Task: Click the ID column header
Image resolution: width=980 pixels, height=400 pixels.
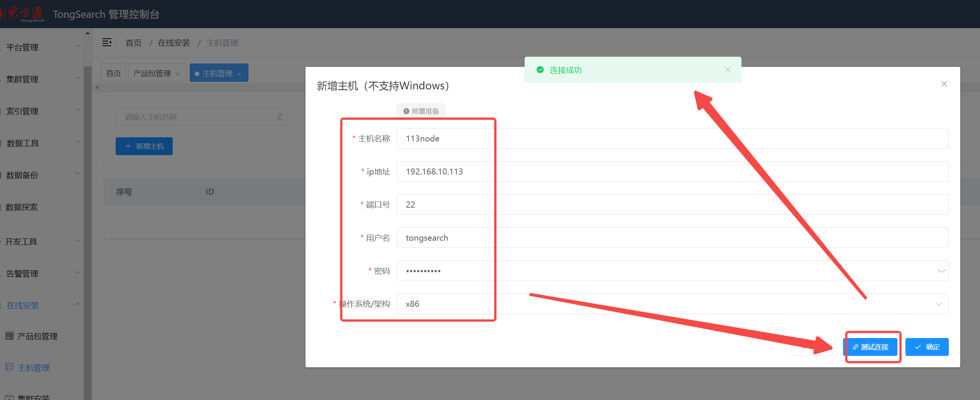Action: pyautogui.click(x=210, y=192)
